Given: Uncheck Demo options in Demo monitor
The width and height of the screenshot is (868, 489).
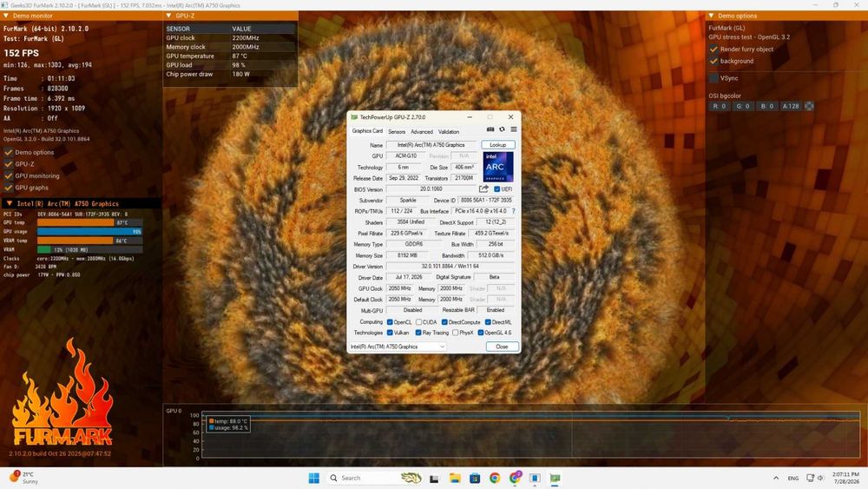Looking at the screenshot, I should [9, 152].
